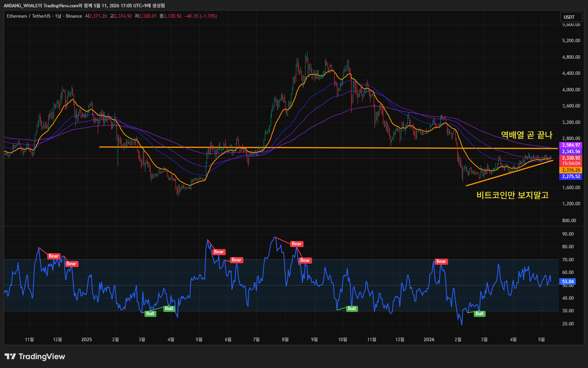Click the 53.04 RSI value label
588x368 pixels.
[x=568, y=282]
